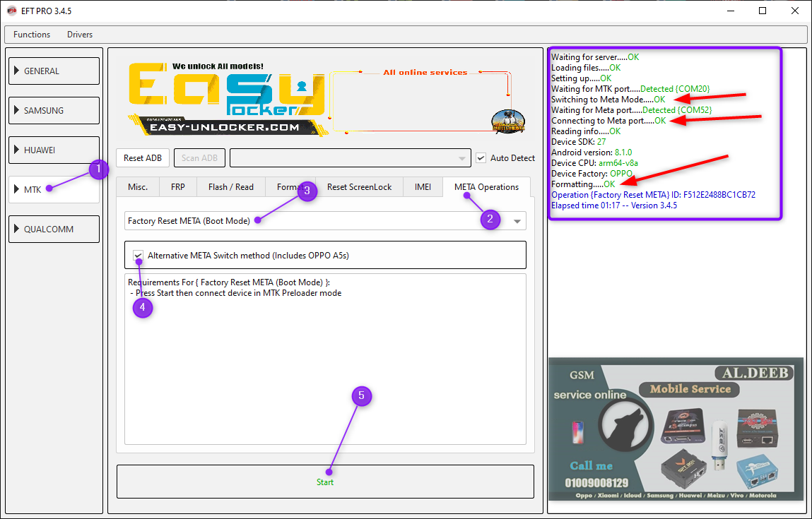Click the PUBG game icon in banner
Viewport: 812px width, 519px height.
tap(508, 122)
